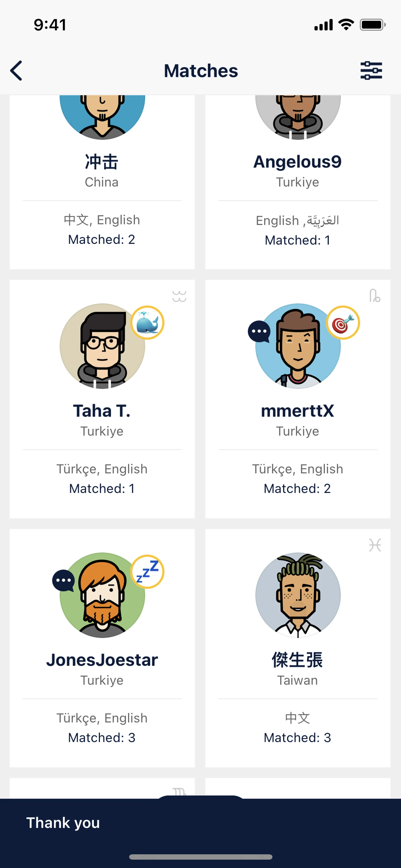Tap the Capricorn zodiac icon on mmerttX's card
Image resolution: width=401 pixels, height=868 pixels.
pyautogui.click(x=375, y=296)
